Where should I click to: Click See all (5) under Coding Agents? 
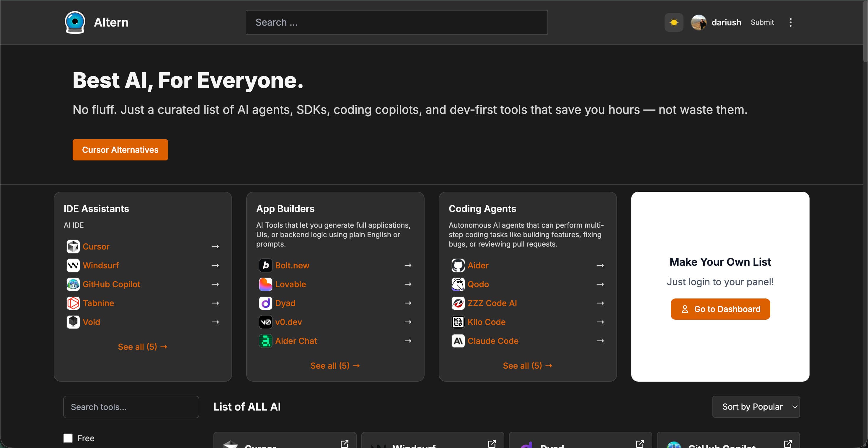pos(528,365)
